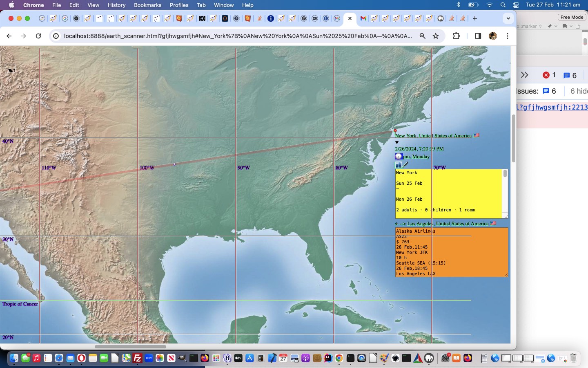
Task: Click the address bar URL field
Action: 238,36
